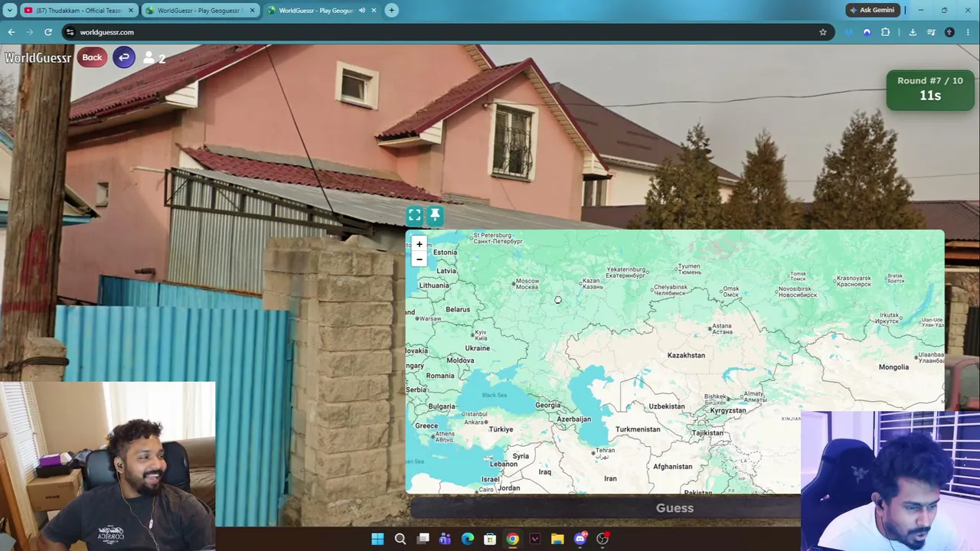
Task: Expand the guess map to fullscreen
Action: point(414,216)
